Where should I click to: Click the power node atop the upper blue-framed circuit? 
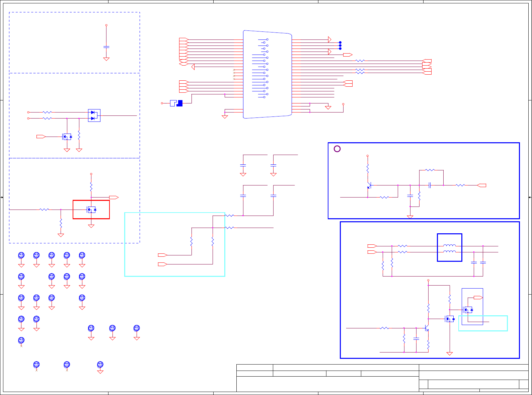[368, 156]
